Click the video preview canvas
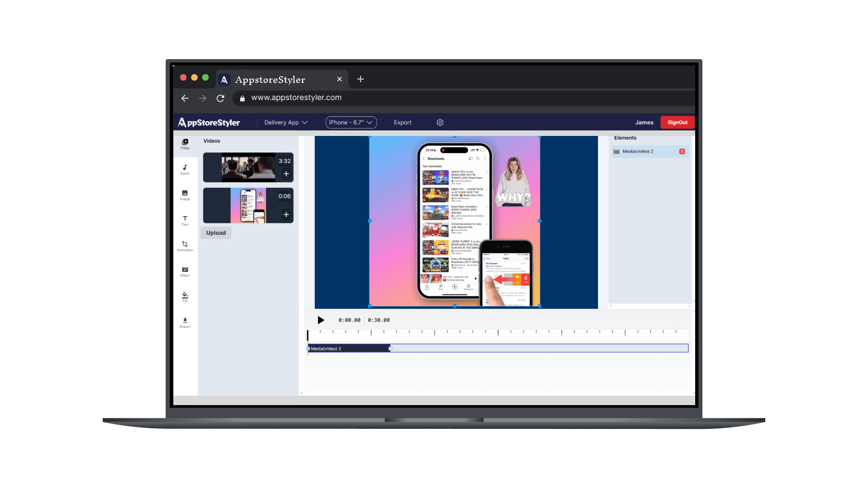 click(x=456, y=222)
